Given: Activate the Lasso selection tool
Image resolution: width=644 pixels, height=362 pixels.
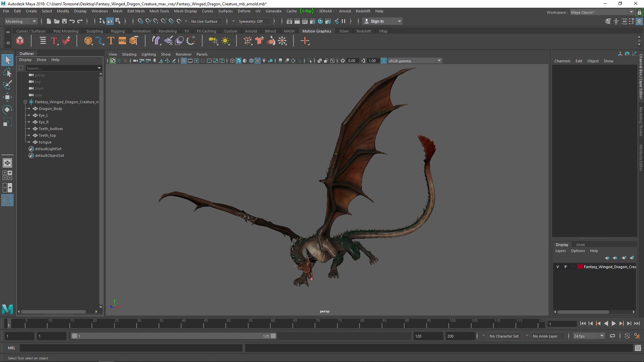Looking at the screenshot, I should coord(7,72).
